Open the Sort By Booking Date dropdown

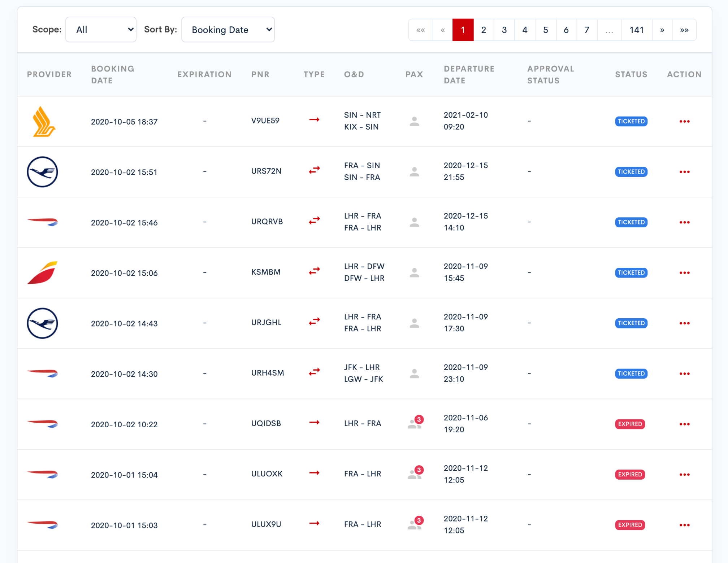pyautogui.click(x=228, y=30)
